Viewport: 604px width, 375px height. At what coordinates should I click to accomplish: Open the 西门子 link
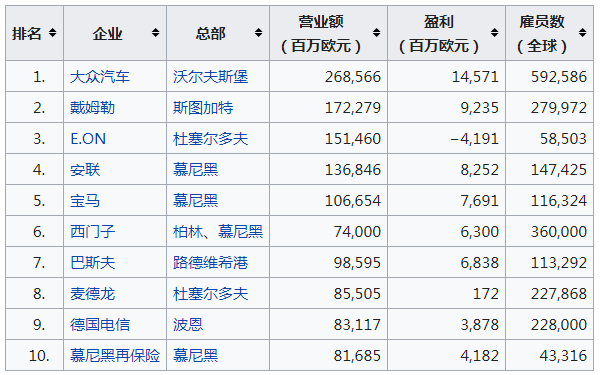(x=92, y=231)
